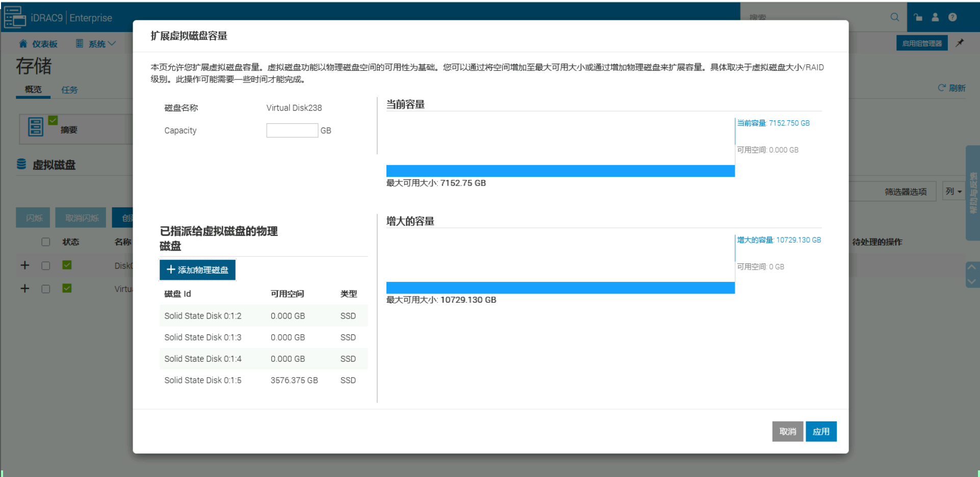980x477 pixels.
Task: Select the row Solid State Disk 0:1:5
Action: (264, 380)
